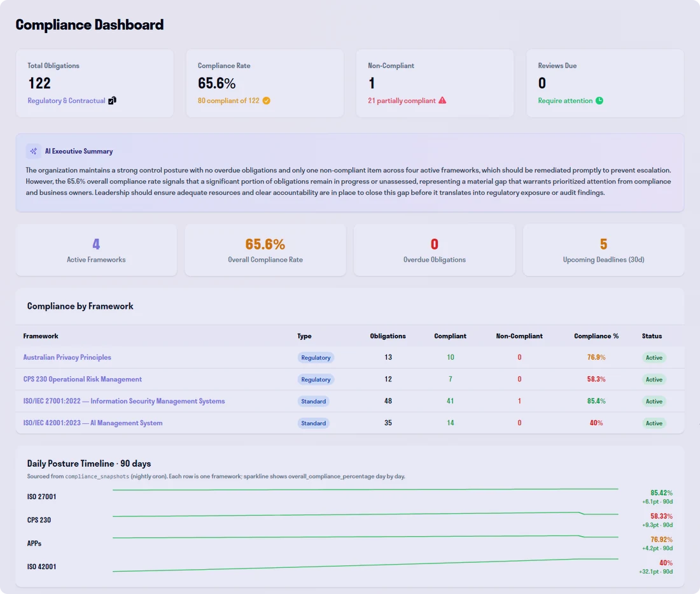Click the Standard badge in ISO/IEC 42001 row
The height and width of the screenshot is (594, 700).
pyautogui.click(x=313, y=423)
